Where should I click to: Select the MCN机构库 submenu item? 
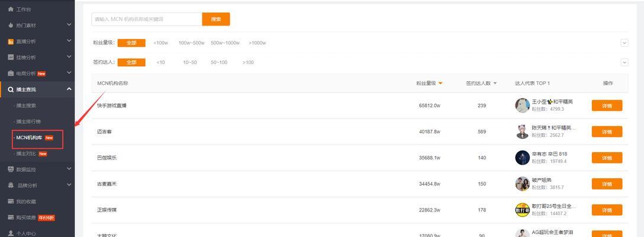[x=29, y=137]
